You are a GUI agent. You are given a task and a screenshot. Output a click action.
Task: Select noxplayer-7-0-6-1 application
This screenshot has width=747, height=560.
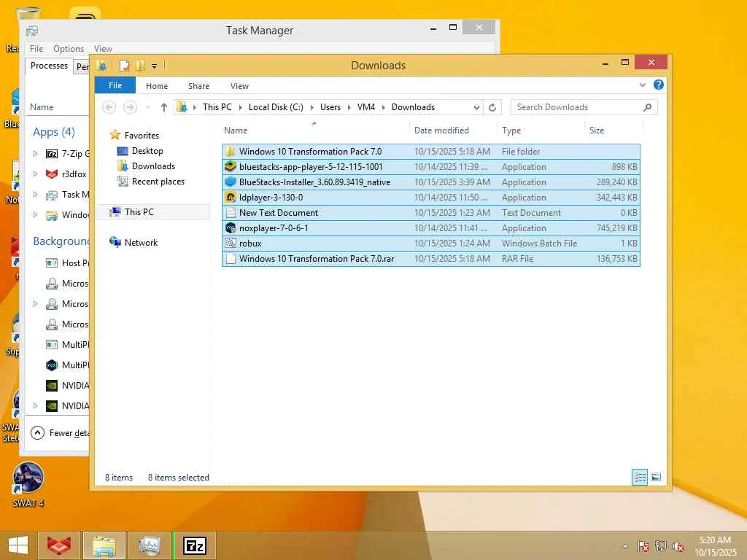pyautogui.click(x=430, y=228)
